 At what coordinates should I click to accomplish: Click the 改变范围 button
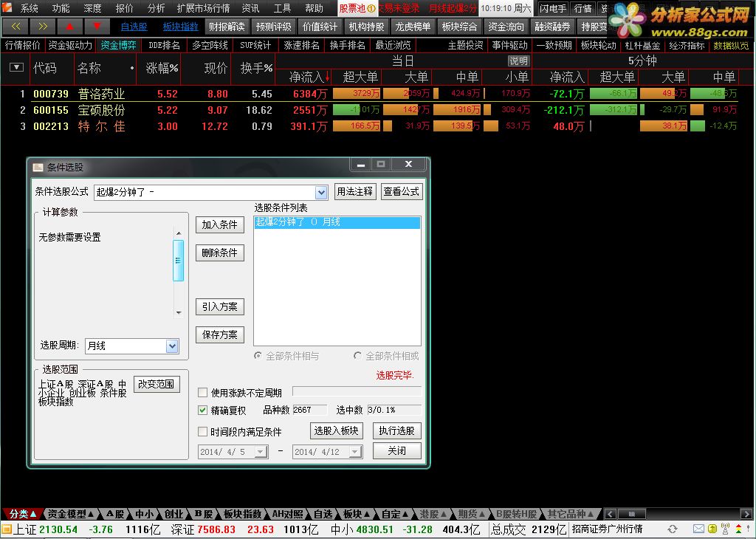157,384
